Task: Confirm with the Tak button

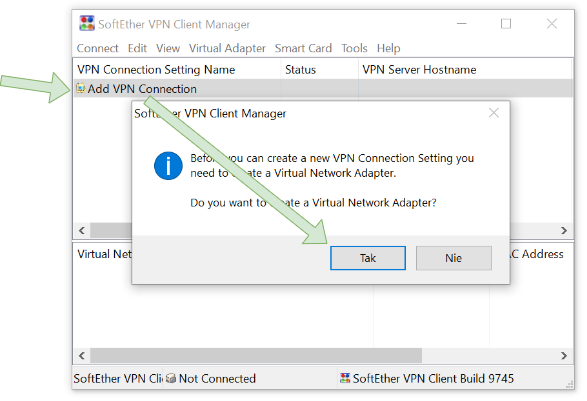Action: tap(368, 258)
